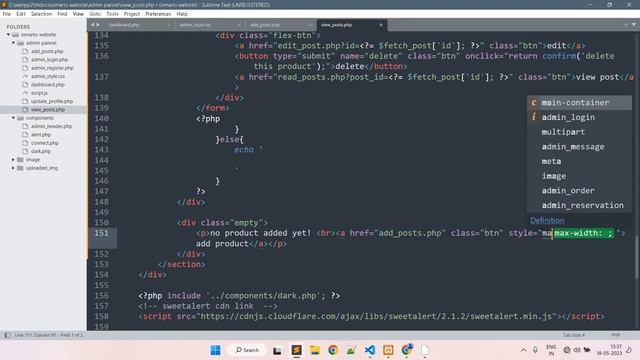This screenshot has width=640, height=360.
Task: Open dashboard.php from the sidebar list
Action: coord(48,85)
